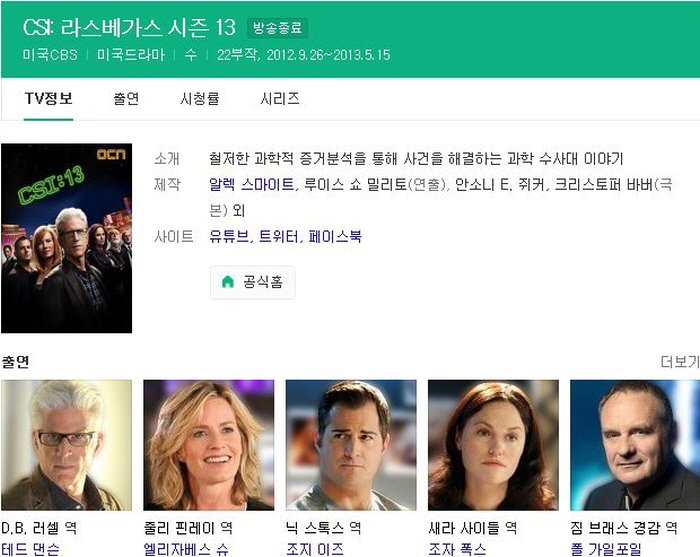Open the 줄리 핀레이 actress photo

coord(208,445)
